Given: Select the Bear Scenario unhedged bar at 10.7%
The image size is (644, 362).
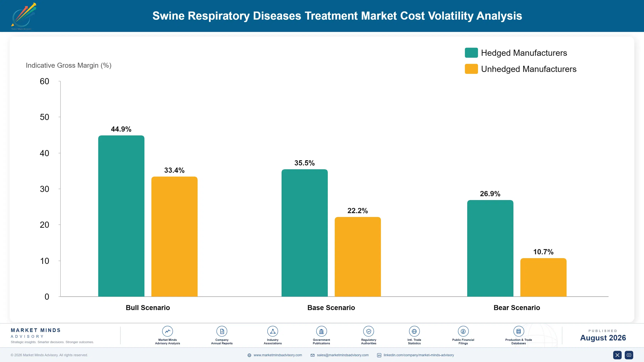Looking at the screenshot, I should point(543,277).
